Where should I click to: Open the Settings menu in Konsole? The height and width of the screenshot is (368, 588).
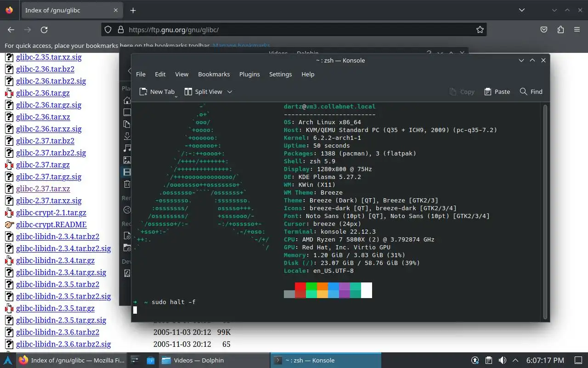tap(280, 74)
